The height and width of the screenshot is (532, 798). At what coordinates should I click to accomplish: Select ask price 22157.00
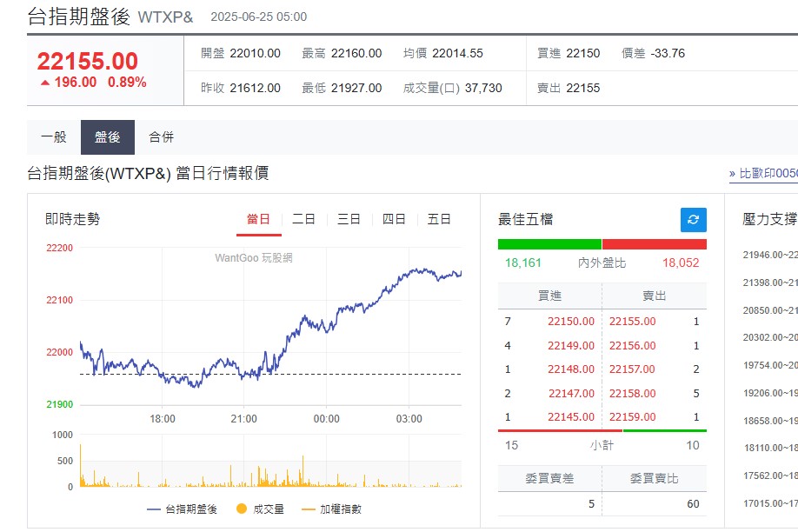(x=632, y=369)
